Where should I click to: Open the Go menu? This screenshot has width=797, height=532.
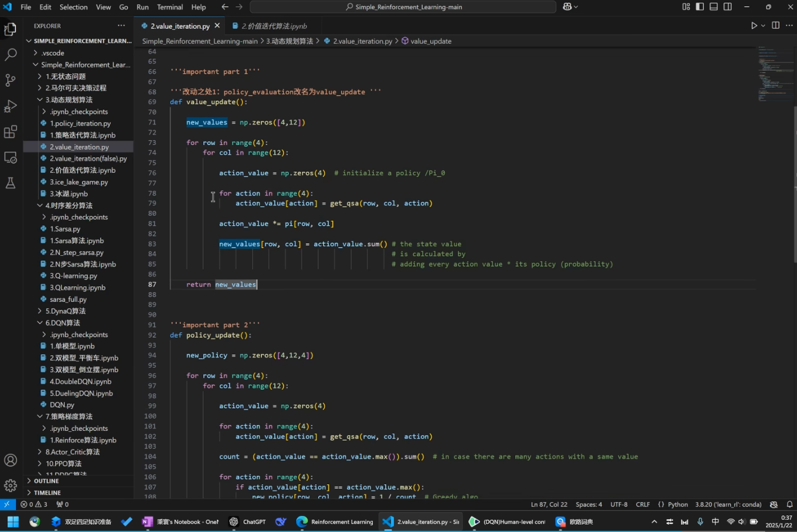coord(123,7)
